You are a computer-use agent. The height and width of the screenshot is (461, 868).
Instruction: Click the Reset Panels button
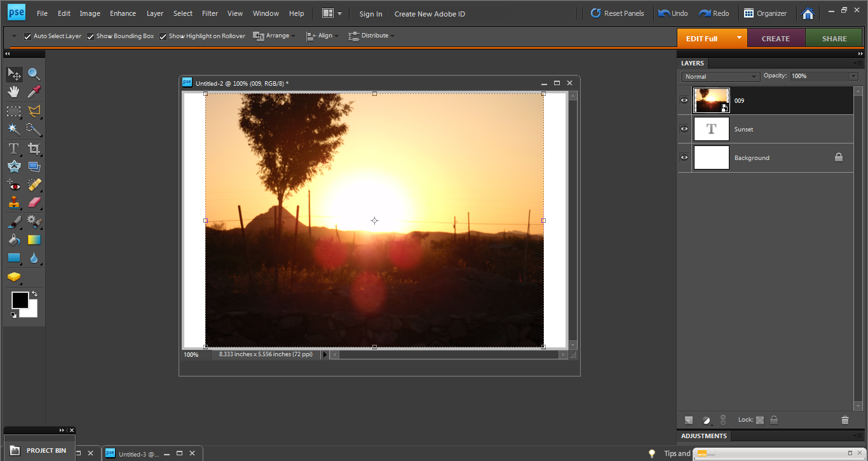pos(618,12)
